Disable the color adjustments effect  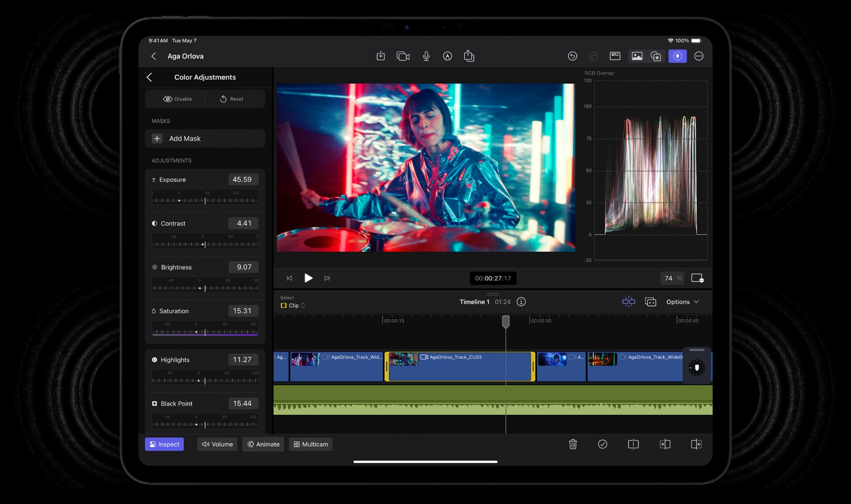pos(177,99)
